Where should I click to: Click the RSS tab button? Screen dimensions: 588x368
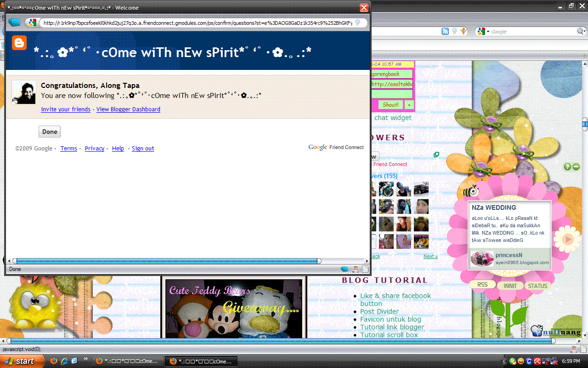coord(482,285)
